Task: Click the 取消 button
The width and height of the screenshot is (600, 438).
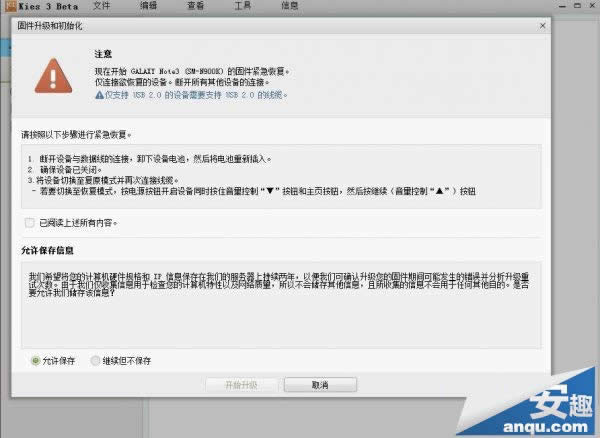Action: [320, 385]
